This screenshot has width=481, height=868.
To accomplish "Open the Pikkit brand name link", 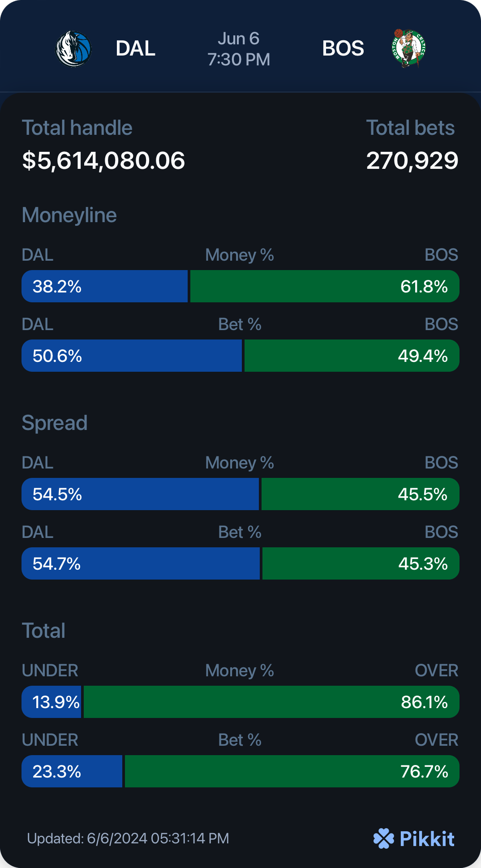I will [x=427, y=839].
